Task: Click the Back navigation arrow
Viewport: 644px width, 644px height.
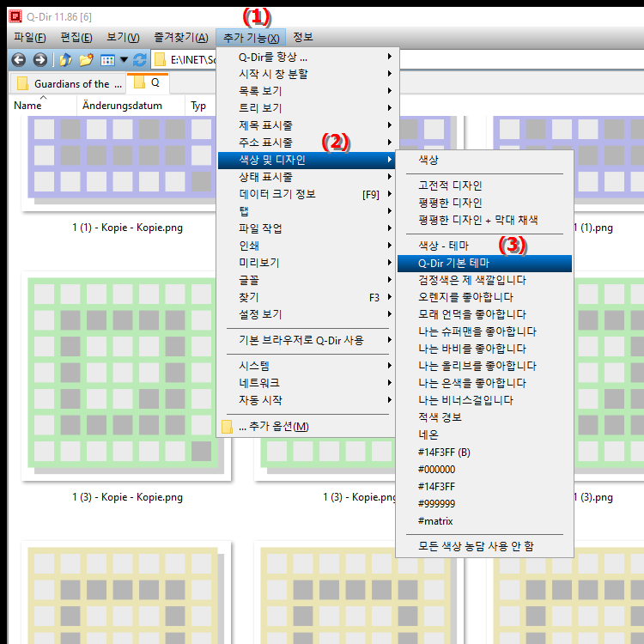Action: point(17,60)
